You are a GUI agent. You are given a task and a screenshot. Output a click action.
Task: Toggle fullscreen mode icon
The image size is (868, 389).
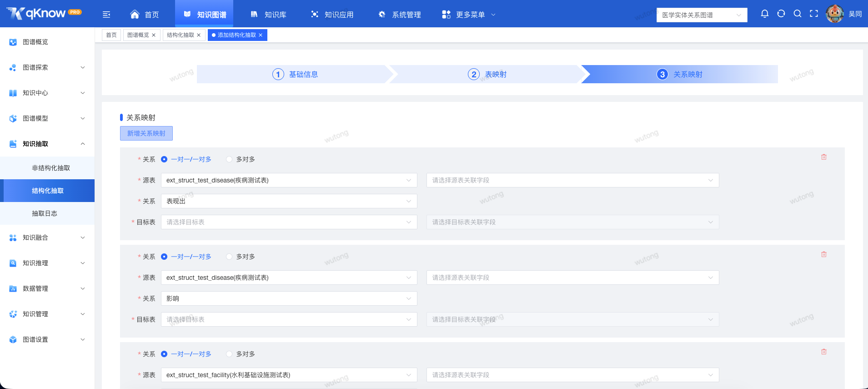pyautogui.click(x=814, y=14)
